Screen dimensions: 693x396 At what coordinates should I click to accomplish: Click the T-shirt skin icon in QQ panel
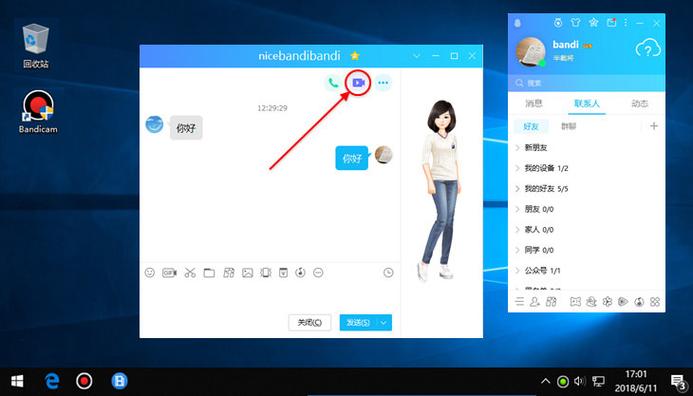575,23
